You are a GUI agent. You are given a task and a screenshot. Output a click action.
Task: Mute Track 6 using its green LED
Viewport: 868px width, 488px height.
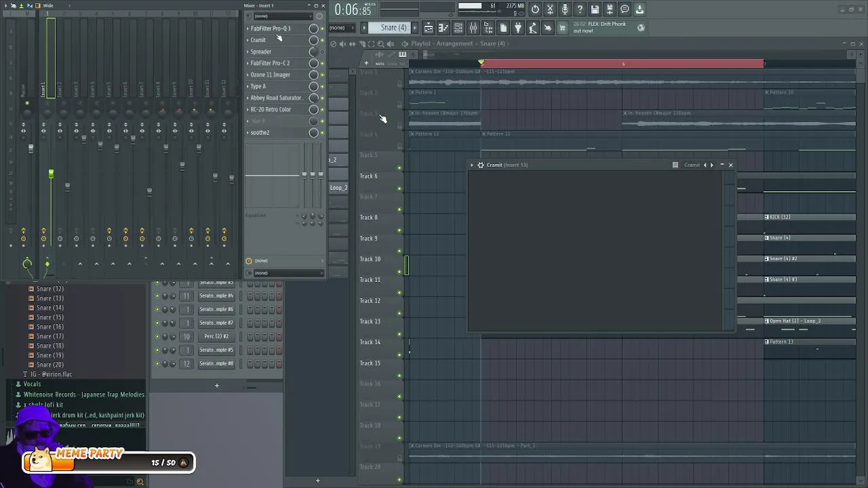pyautogui.click(x=399, y=188)
